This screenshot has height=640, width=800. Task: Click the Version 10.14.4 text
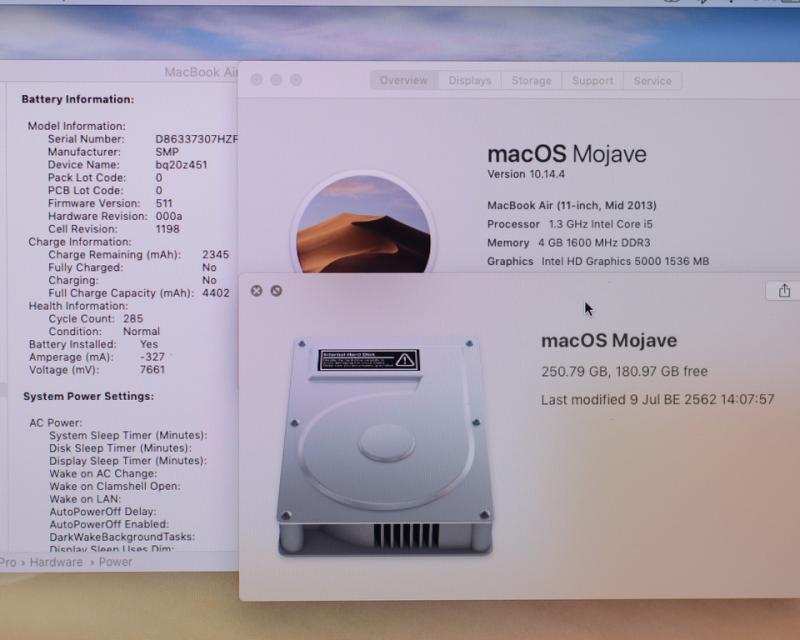click(x=526, y=174)
